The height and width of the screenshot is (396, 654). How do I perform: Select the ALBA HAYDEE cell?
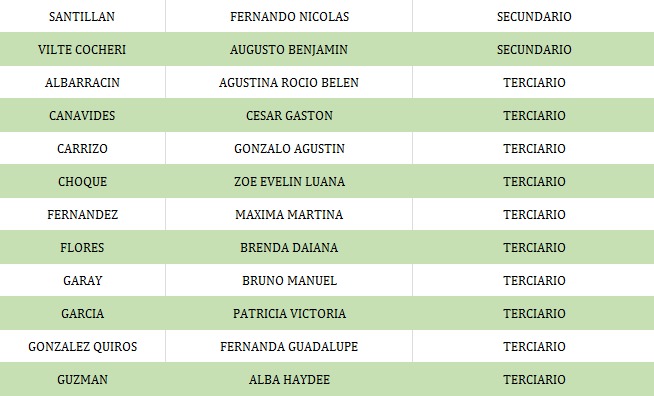coord(289,379)
